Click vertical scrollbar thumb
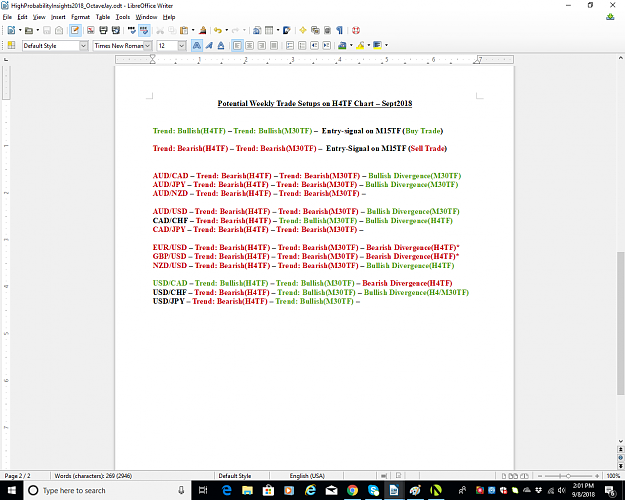 pyautogui.click(x=621, y=323)
